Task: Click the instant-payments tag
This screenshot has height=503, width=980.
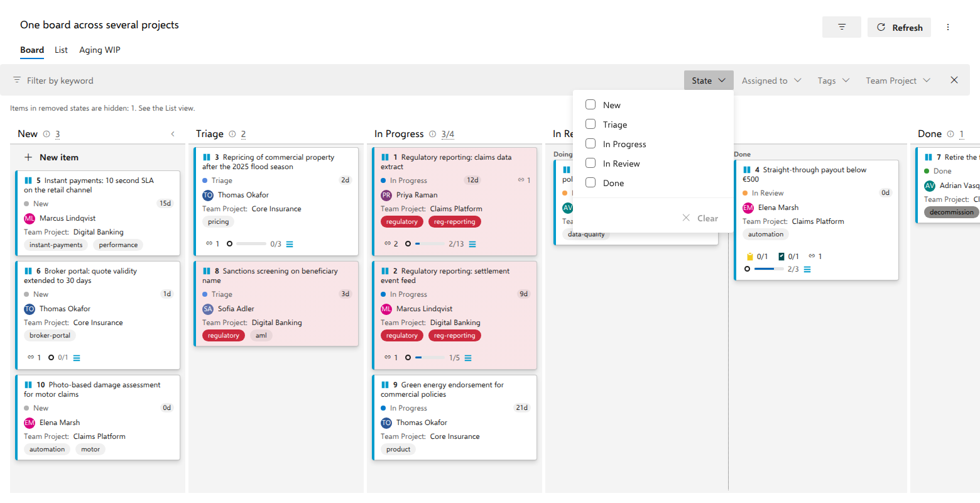Action: 56,245
